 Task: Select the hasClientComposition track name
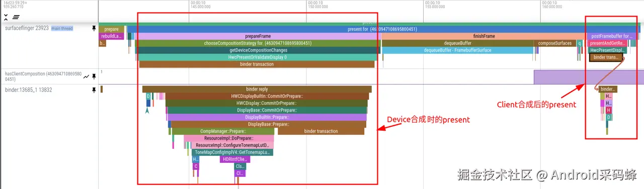click(x=43, y=76)
